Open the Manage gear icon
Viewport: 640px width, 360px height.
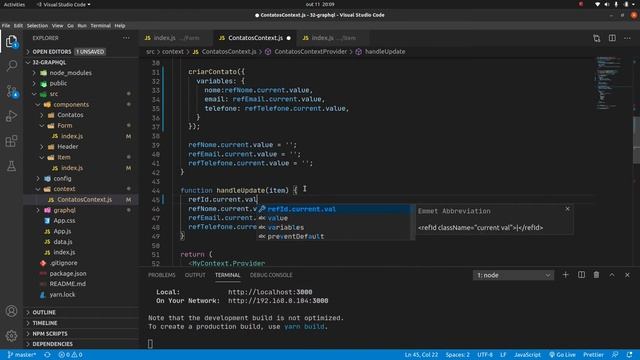click(11, 336)
